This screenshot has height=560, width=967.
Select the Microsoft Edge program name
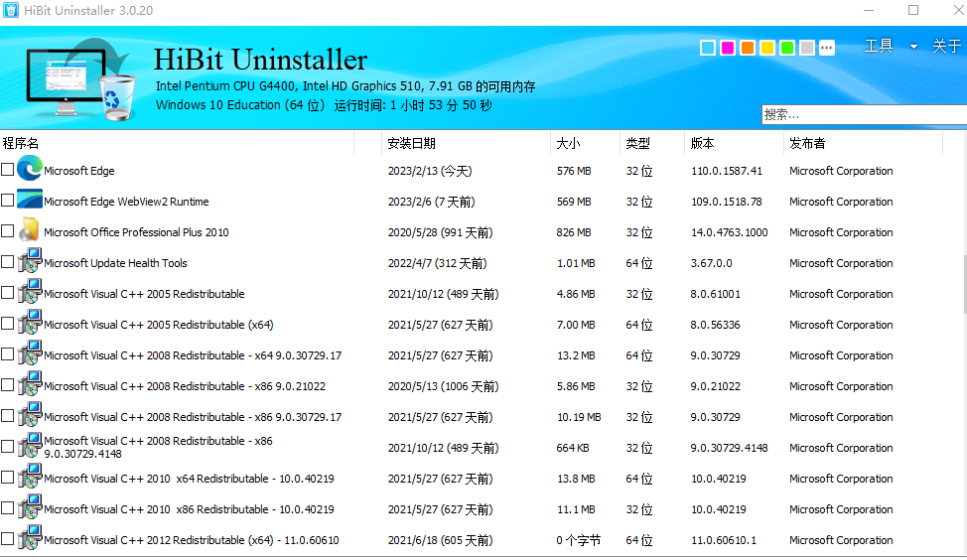[x=79, y=171]
